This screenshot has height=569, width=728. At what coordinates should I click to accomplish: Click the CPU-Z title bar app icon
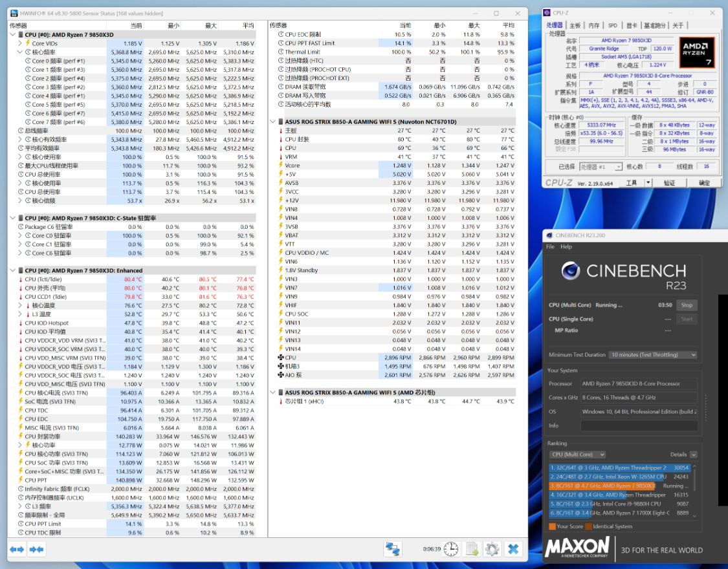pos(547,13)
